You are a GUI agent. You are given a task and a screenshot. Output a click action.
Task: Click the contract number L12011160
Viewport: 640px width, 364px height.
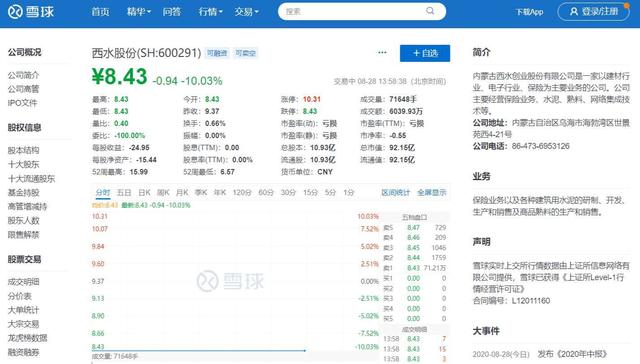pyautogui.click(x=531, y=301)
